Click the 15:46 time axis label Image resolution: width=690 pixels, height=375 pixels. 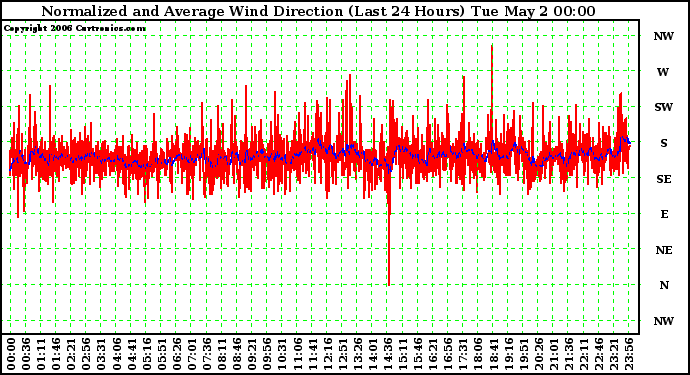(x=418, y=354)
